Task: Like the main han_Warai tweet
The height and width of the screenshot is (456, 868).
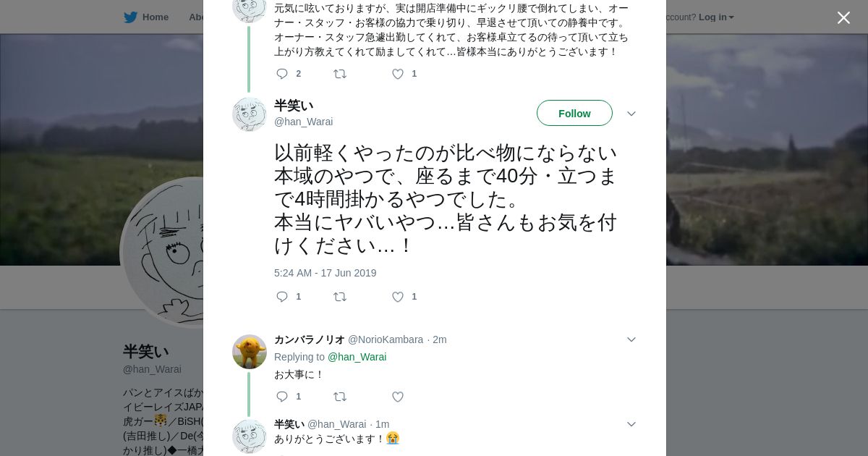Action: click(x=398, y=297)
